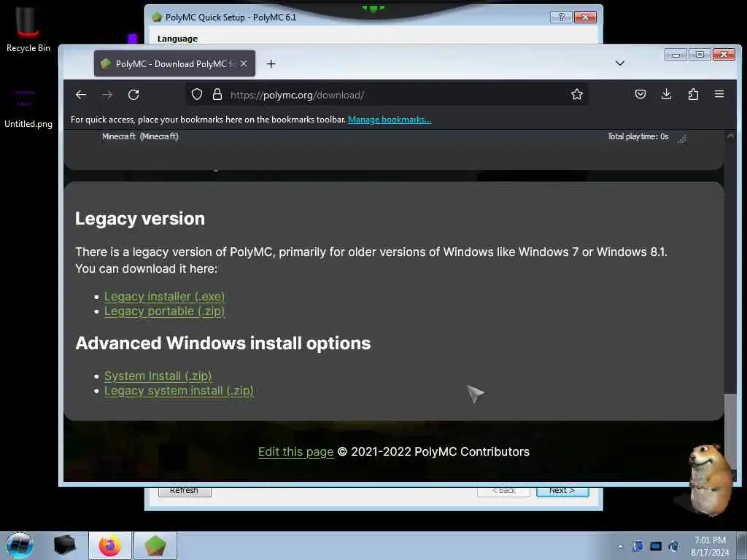Switch to Firefox in the taskbar
747x560 pixels.
tap(110, 545)
